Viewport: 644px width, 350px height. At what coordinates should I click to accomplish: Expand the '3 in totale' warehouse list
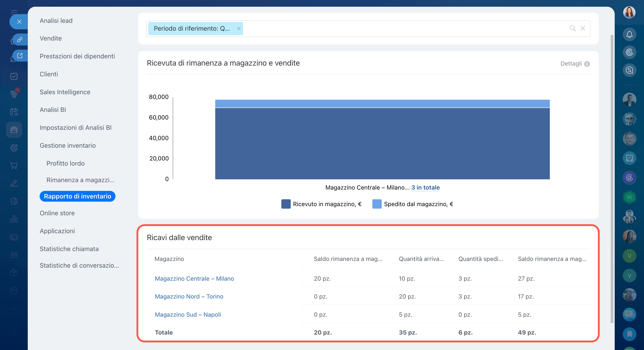coord(425,188)
